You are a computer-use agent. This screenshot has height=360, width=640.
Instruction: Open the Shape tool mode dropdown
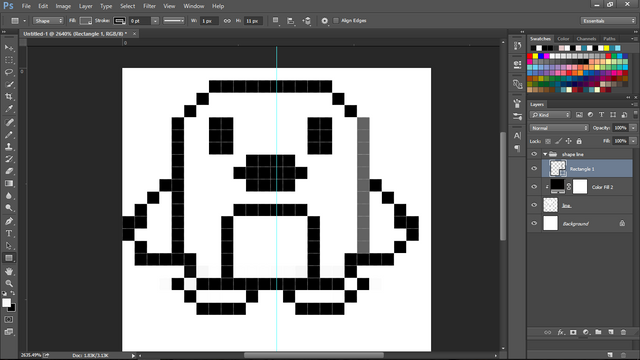click(48, 21)
